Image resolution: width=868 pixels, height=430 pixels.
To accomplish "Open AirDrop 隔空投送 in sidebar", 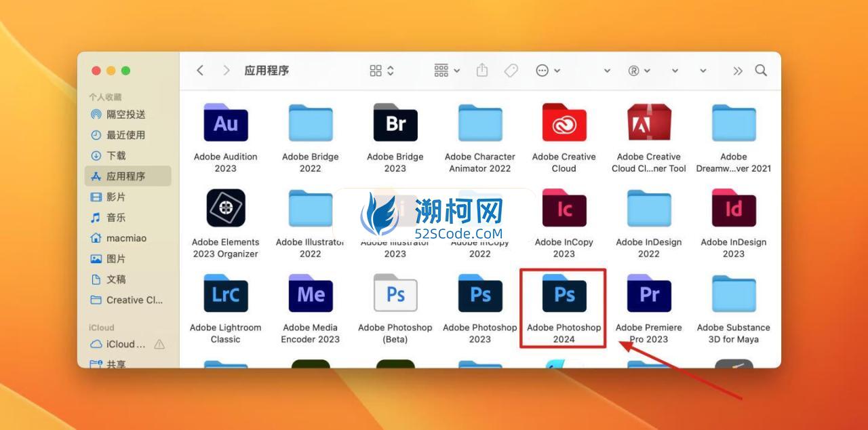I will 127,115.
